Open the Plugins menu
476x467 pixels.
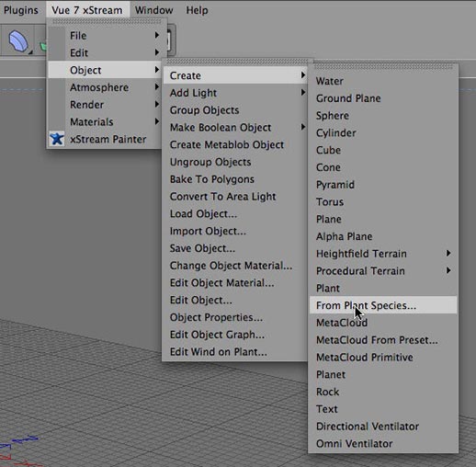pos(21,10)
